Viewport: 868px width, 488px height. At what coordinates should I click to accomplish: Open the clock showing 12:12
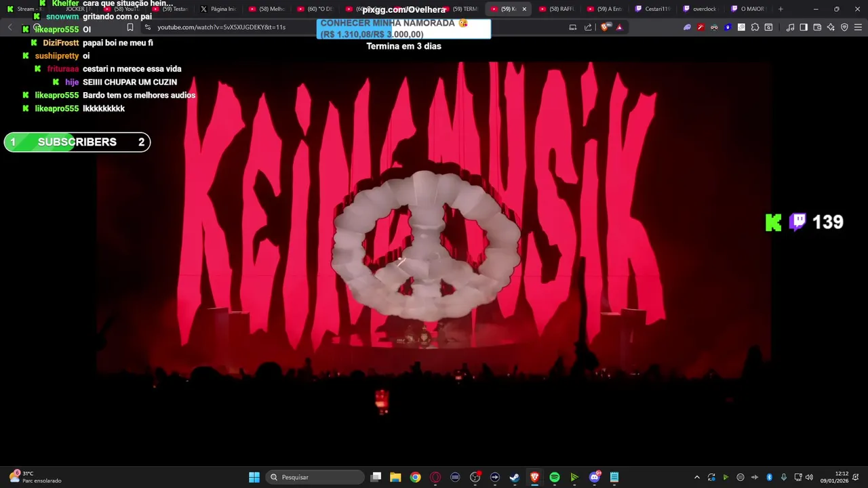(834, 477)
